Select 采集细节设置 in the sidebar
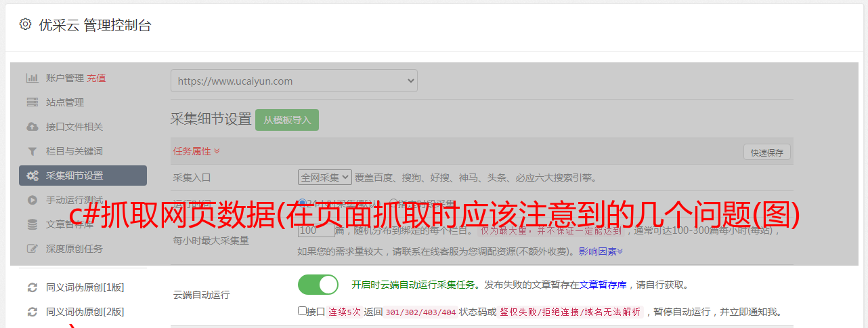Image resolution: width=868 pixels, height=328 pixels. [83, 176]
